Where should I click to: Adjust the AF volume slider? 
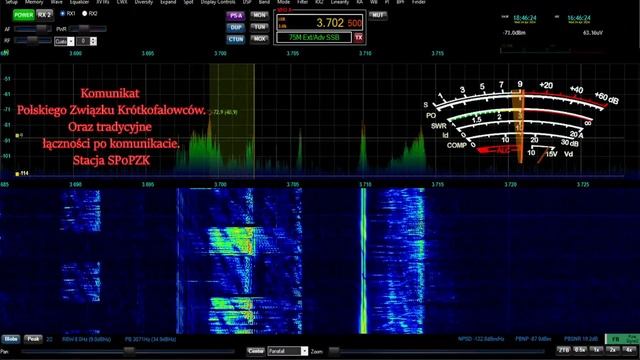(x=33, y=29)
